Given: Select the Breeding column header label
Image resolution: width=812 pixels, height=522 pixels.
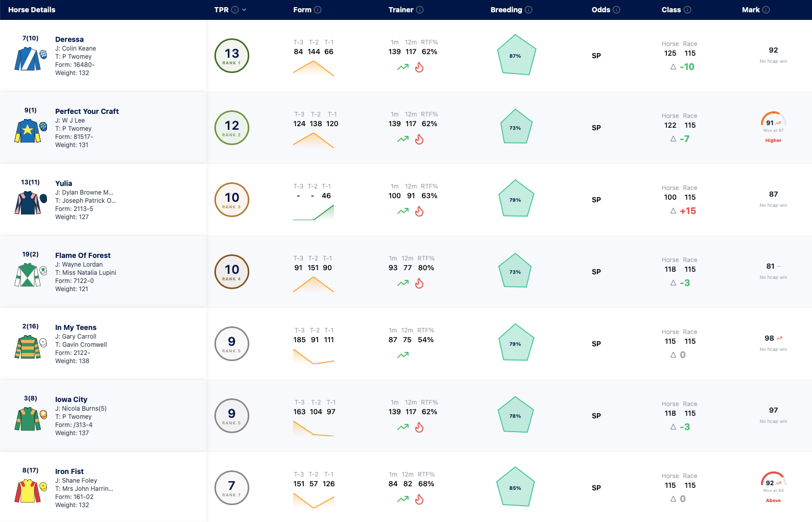Looking at the screenshot, I should tap(506, 10).
